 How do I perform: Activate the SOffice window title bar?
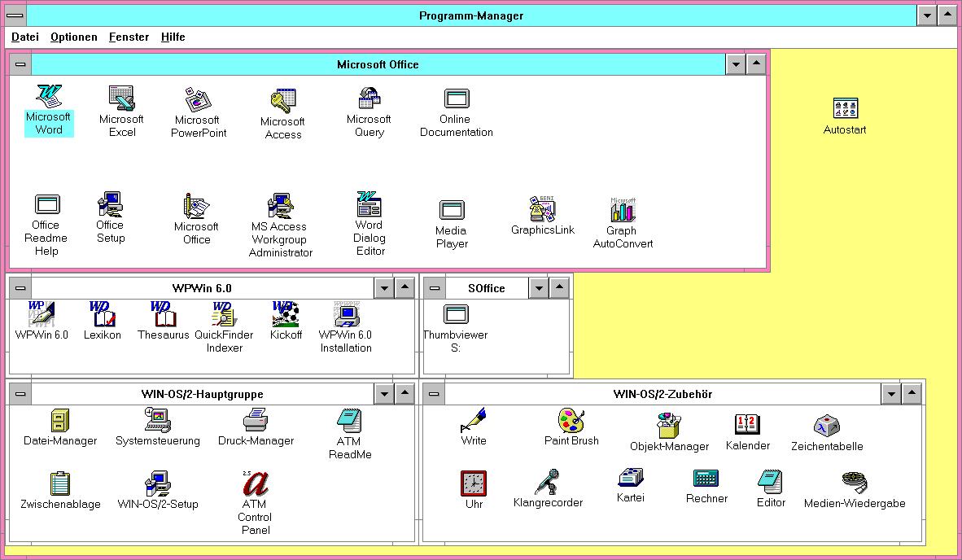(x=487, y=287)
